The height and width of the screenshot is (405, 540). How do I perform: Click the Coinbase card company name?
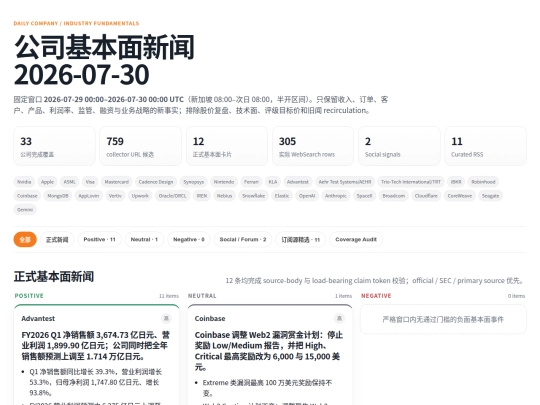210,319
